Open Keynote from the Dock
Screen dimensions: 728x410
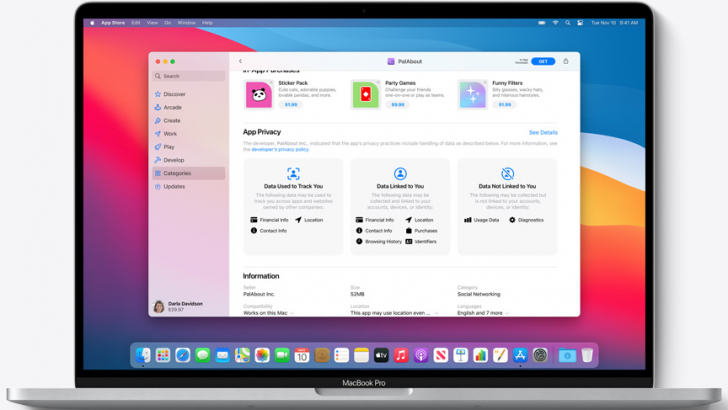(x=461, y=355)
